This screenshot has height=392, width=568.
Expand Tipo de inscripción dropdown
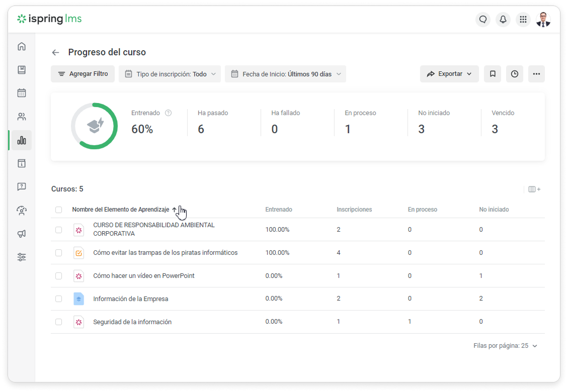[x=170, y=74]
